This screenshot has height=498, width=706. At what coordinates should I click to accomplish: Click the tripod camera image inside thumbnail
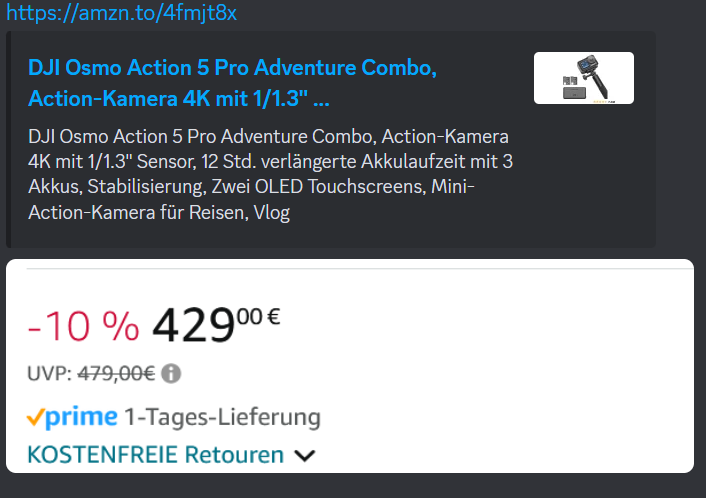(x=594, y=77)
